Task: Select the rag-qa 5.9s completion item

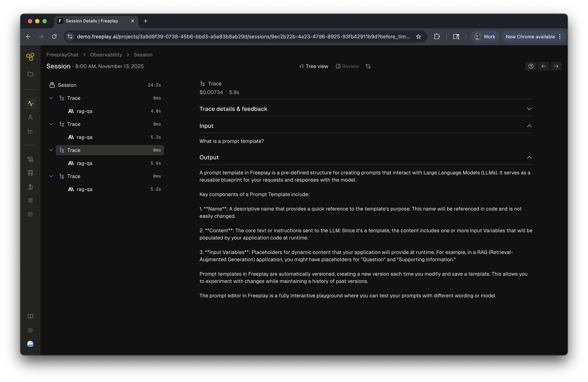Action: [x=85, y=163]
